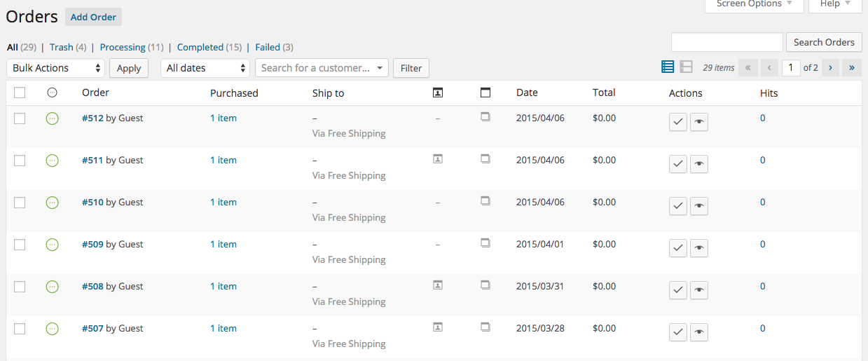Click processing status icon for order #510

click(x=52, y=203)
